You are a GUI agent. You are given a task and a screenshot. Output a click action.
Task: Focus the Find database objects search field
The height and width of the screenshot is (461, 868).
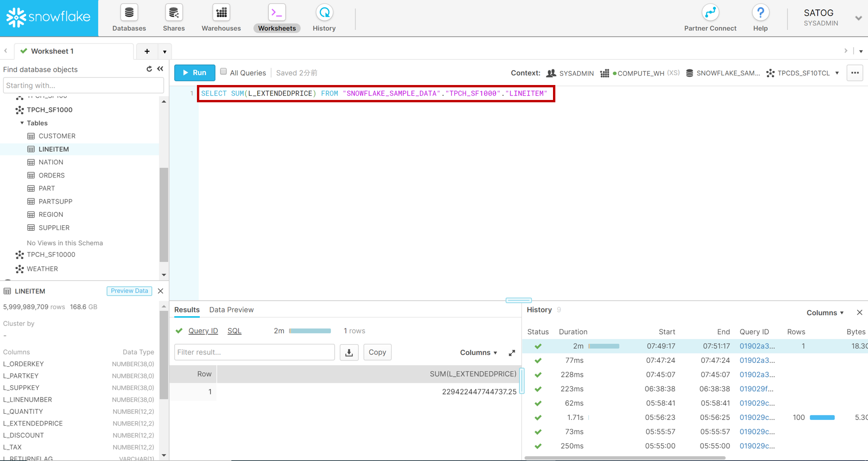pos(84,85)
